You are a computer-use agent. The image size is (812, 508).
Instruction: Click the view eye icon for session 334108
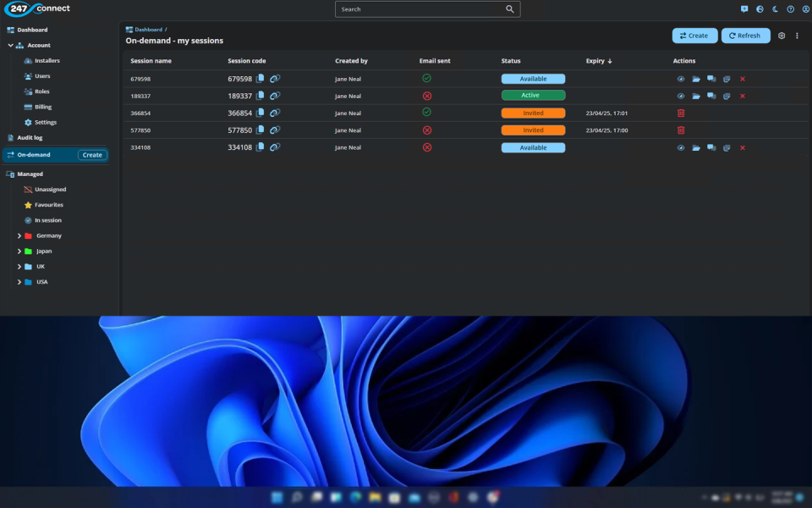coord(681,147)
